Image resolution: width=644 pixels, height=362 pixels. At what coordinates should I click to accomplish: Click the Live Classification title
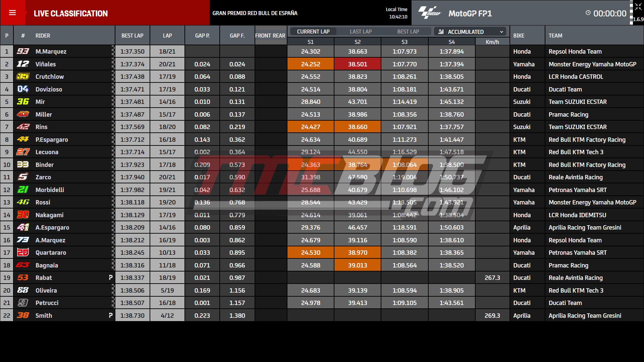[x=71, y=13]
